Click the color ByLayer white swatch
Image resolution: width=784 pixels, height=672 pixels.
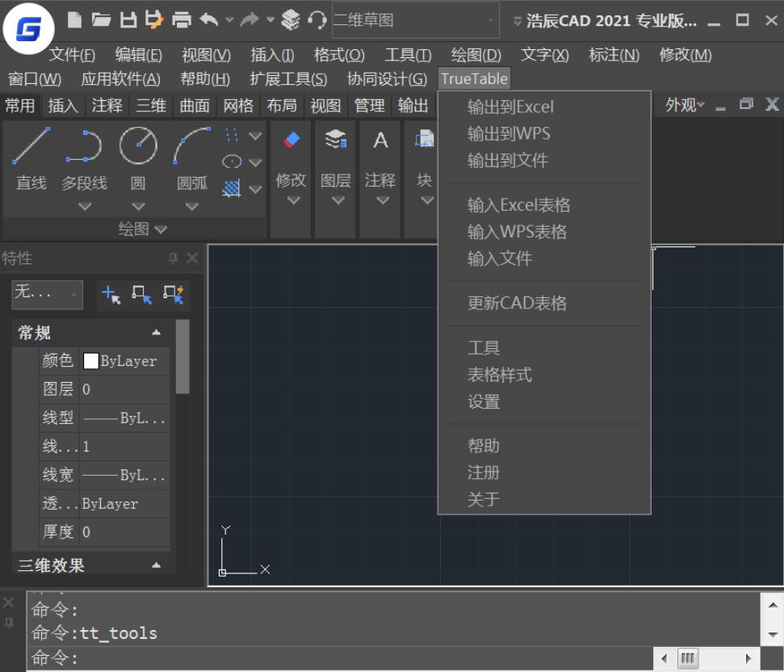tap(90, 361)
